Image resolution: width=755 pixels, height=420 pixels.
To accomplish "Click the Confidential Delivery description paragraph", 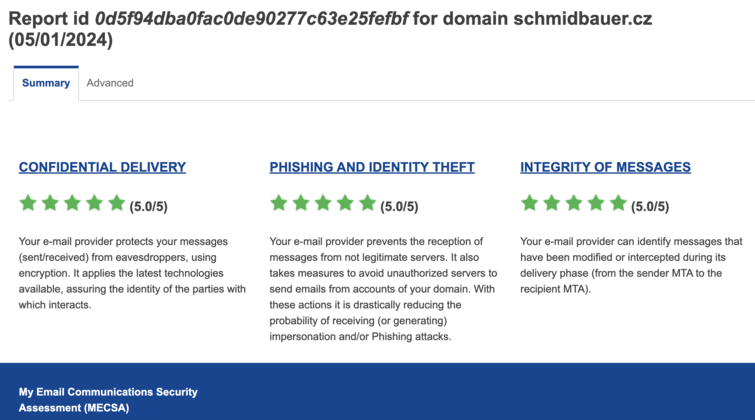I will click(x=132, y=273).
